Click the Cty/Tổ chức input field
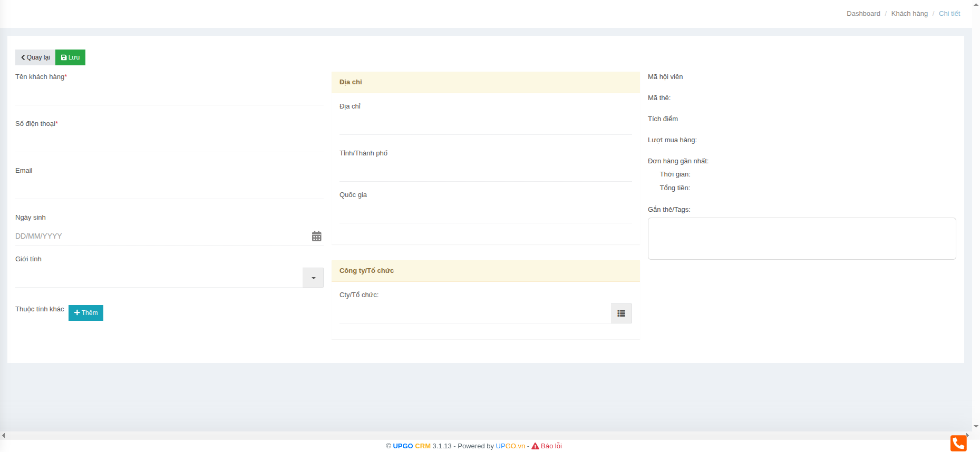980x452 pixels. coord(474,313)
